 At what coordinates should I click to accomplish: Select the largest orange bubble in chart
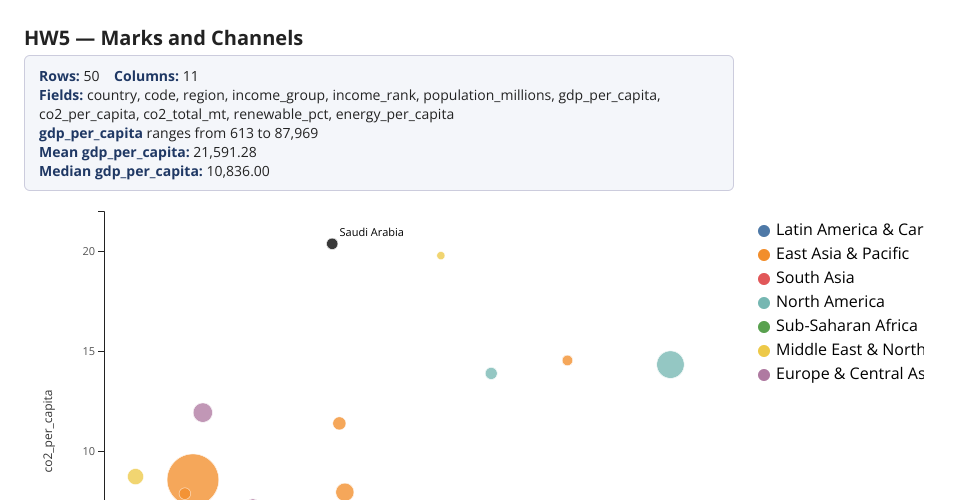(193, 480)
